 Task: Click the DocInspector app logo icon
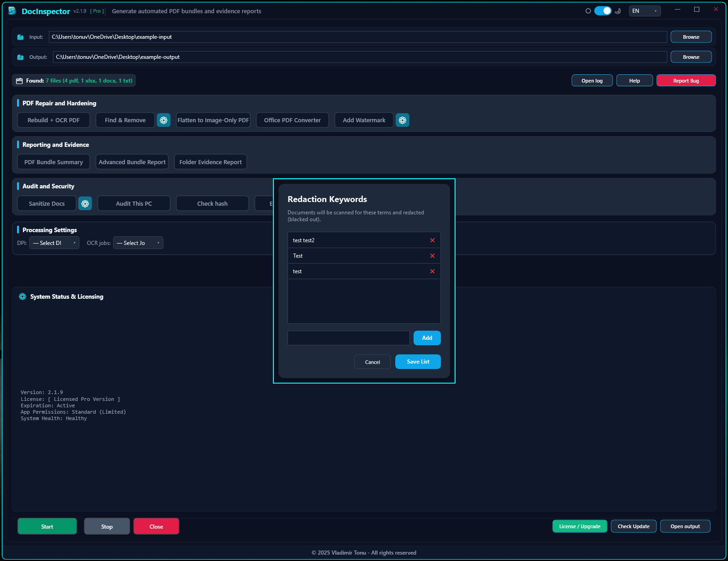click(x=12, y=11)
